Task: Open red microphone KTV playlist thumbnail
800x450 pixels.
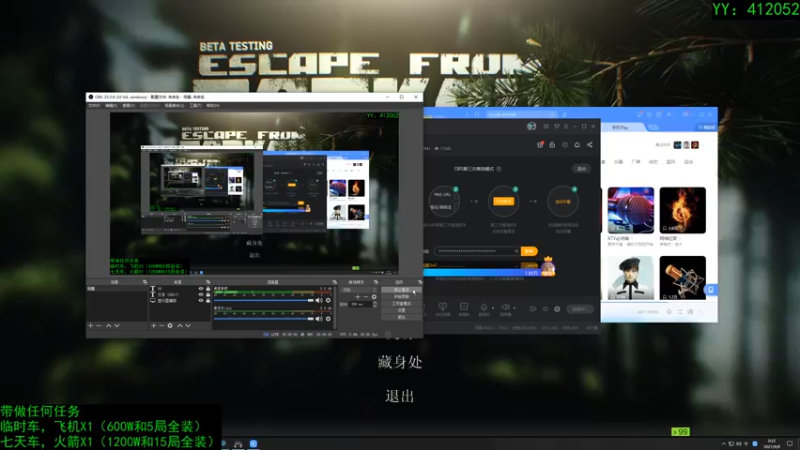Action: 631,210
